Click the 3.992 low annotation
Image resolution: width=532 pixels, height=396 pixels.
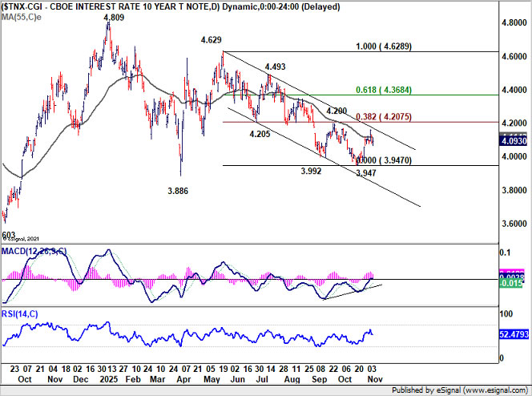tap(311, 171)
